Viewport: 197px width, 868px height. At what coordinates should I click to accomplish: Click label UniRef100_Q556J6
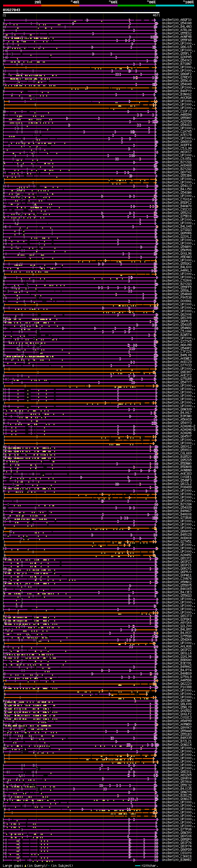click(x=177, y=81)
